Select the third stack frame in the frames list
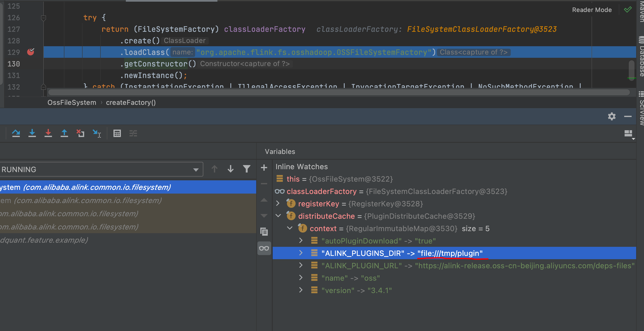 tap(128, 213)
